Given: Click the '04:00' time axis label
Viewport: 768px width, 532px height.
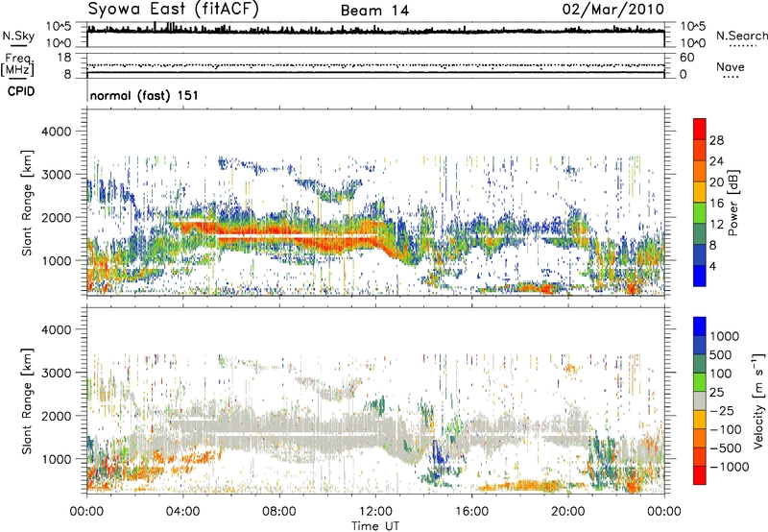Looking at the screenshot, I should point(183,512).
